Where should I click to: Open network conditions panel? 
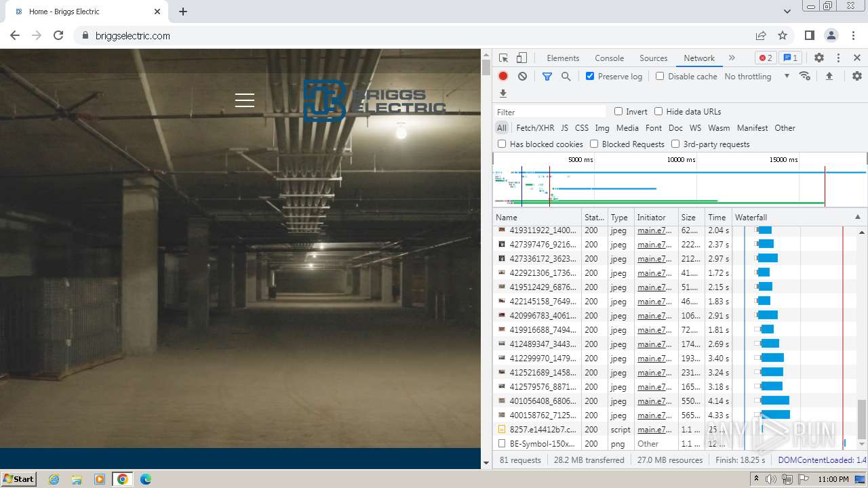tap(805, 76)
